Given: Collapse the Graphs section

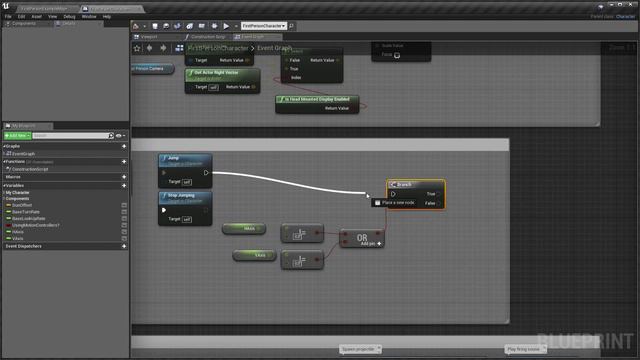Looking at the screenshot, I should 4,146.
